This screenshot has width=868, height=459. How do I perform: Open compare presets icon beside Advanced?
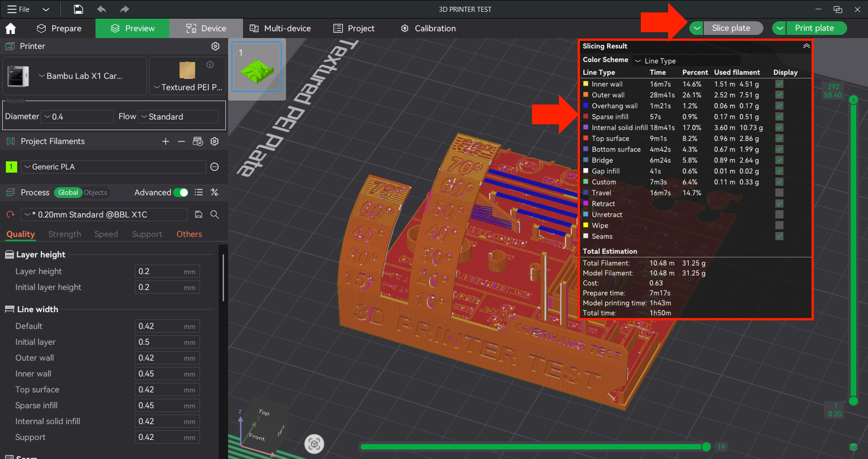tap(215, 192)
